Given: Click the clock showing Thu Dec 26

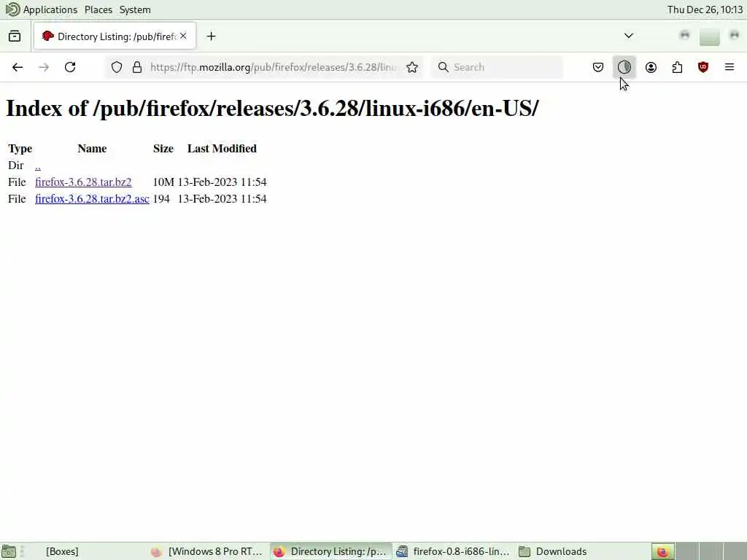Looking at the screenshot, I should click(705, 9).
